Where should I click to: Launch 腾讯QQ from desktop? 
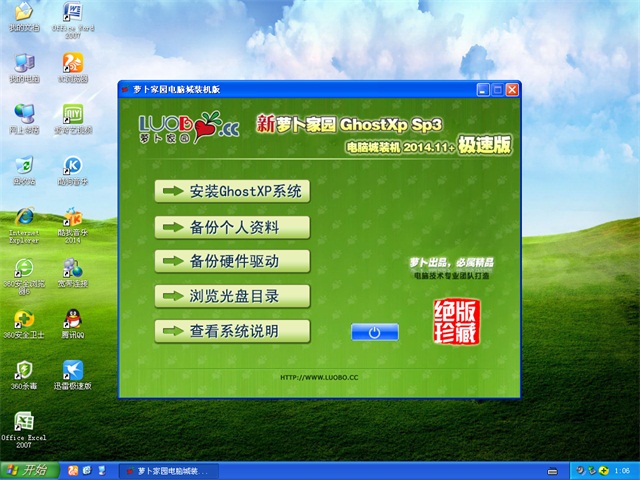pyautogui.click(x=72, y=320)
